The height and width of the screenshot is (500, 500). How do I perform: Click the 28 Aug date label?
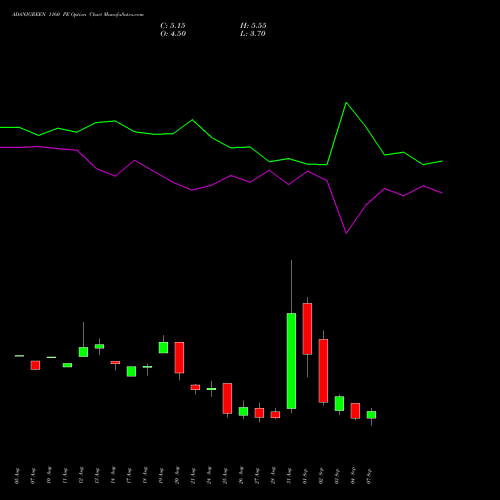tap(273, 475)
